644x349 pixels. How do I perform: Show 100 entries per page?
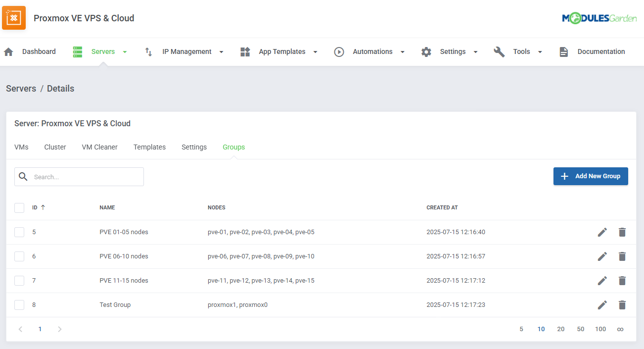coord(600,329)
